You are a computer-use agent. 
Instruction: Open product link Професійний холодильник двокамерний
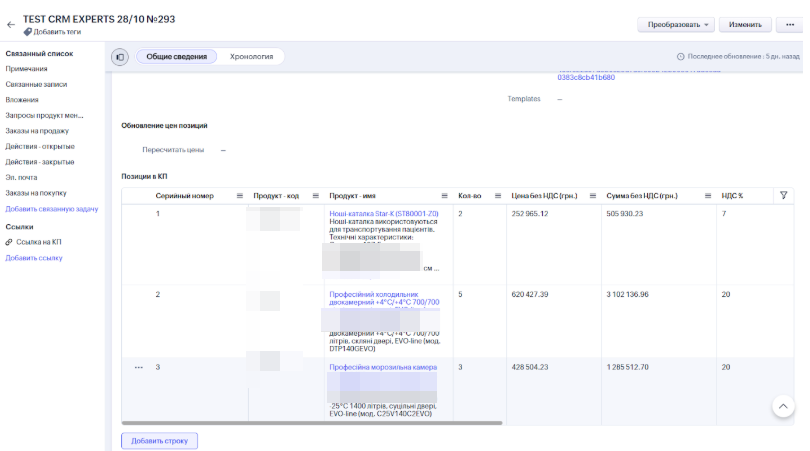point(384,298)
